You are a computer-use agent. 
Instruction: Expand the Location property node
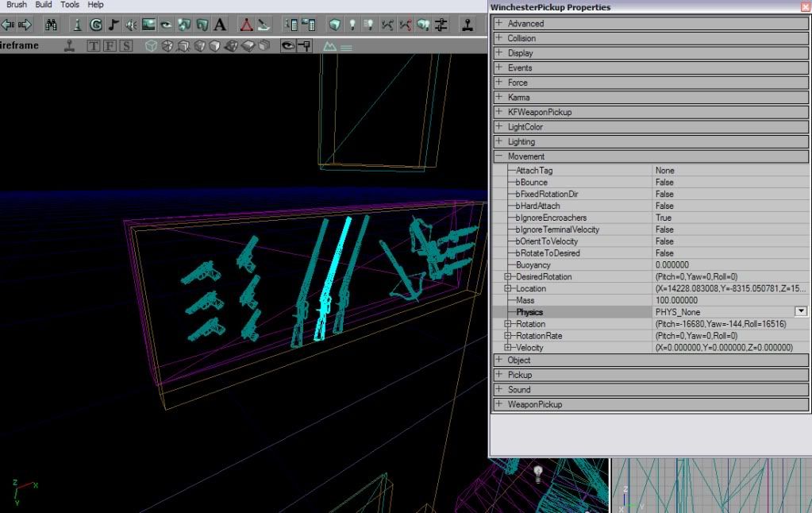[508, 288]
